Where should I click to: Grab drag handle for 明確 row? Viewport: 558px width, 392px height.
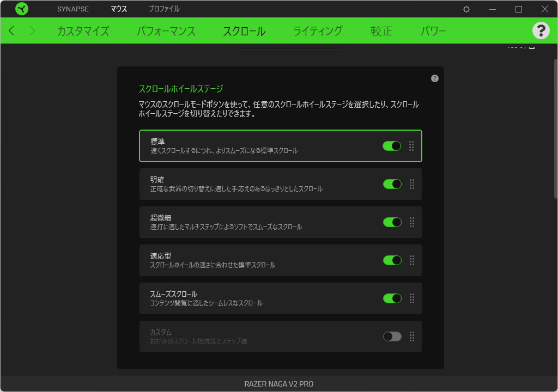pyautogui.click(x=412, y=184)
